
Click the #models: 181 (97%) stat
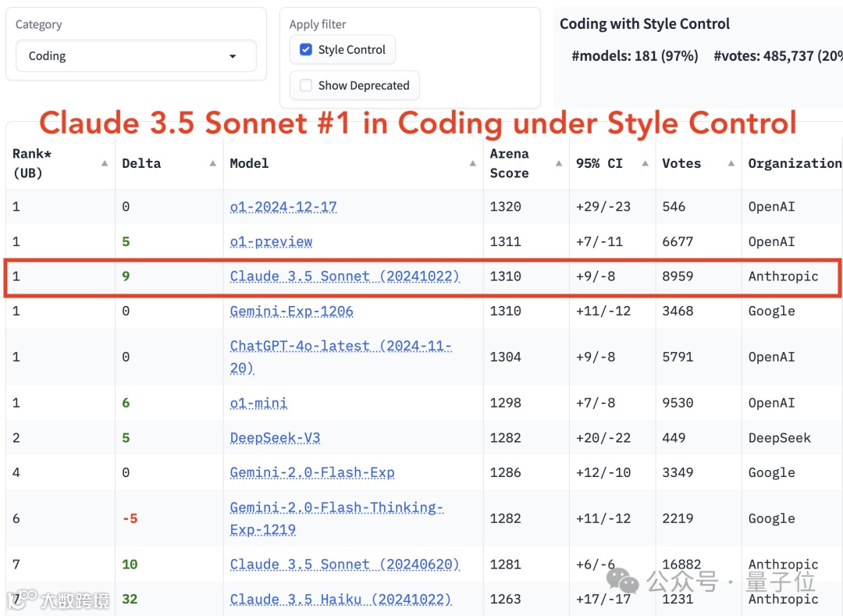pyautogui.click(x=635, y=56)
